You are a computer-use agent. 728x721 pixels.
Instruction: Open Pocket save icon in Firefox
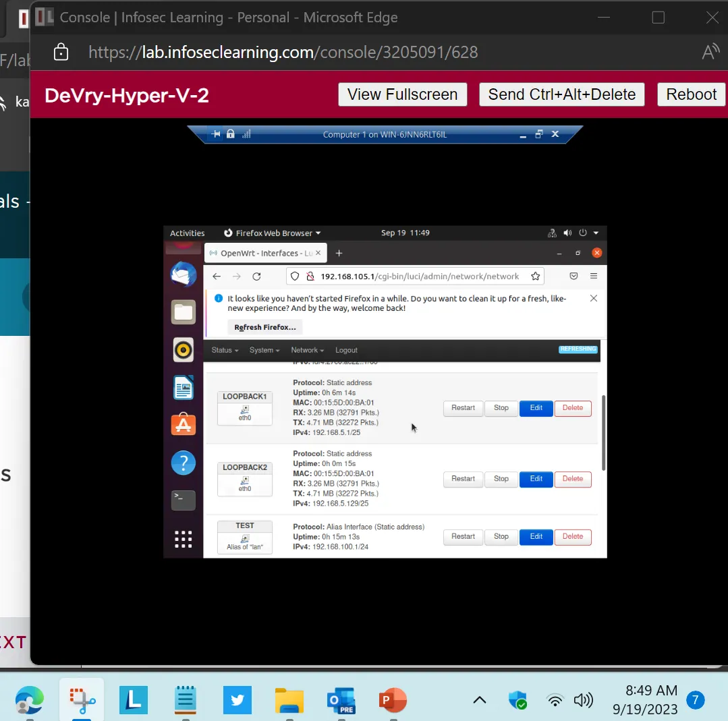574,277
